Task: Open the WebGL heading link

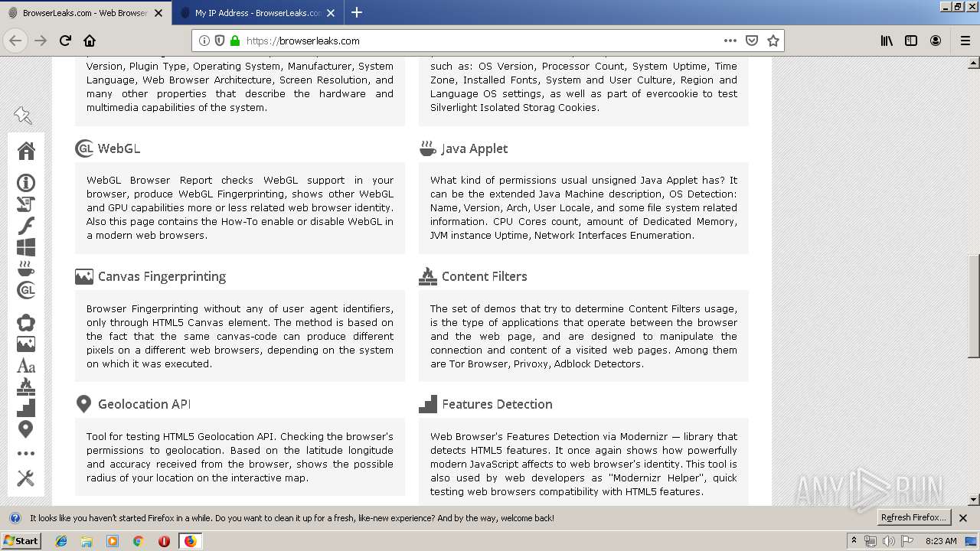Action: 119,148
